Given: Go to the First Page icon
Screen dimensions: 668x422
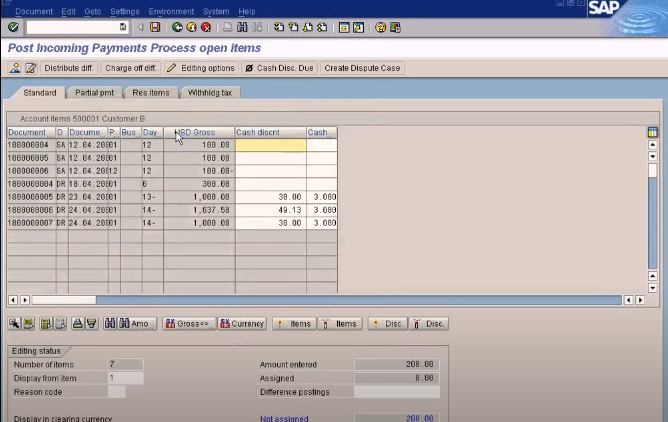Looking at the screenshot, I should pyautogui.click(x=279, y=27).
